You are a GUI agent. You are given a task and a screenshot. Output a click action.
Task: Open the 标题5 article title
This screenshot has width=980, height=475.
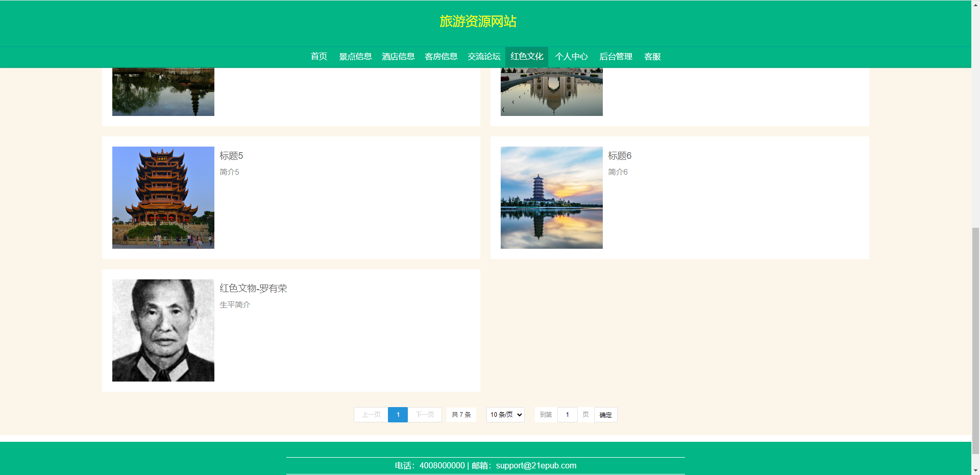[x=231, y=156]
